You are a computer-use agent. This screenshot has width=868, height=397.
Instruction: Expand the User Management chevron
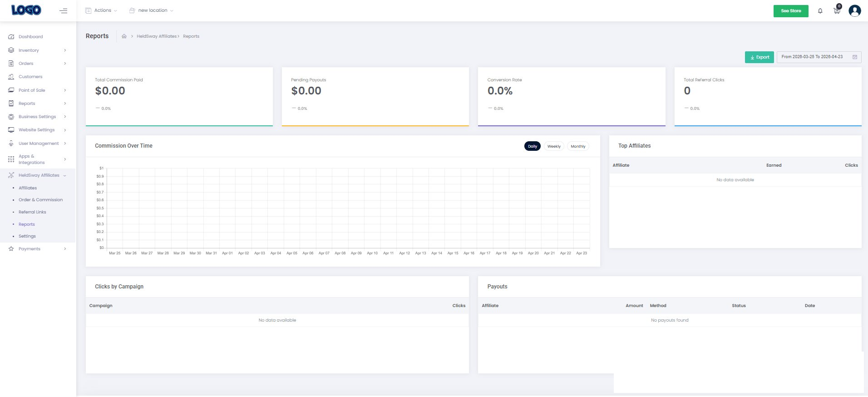(65, 144)
